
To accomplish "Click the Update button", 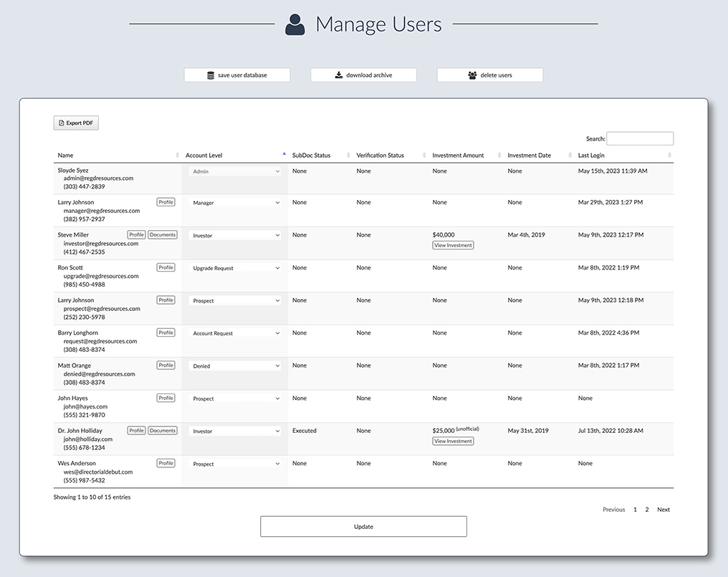I will [363, 526].
